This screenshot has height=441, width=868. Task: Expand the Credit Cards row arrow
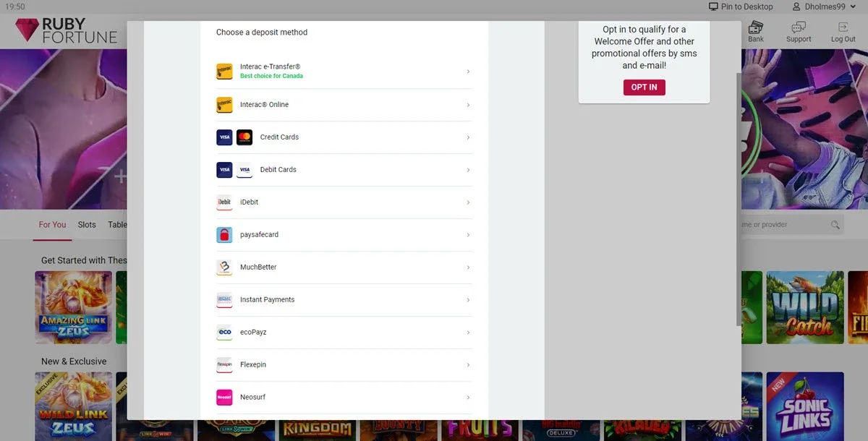click(468, 137)
